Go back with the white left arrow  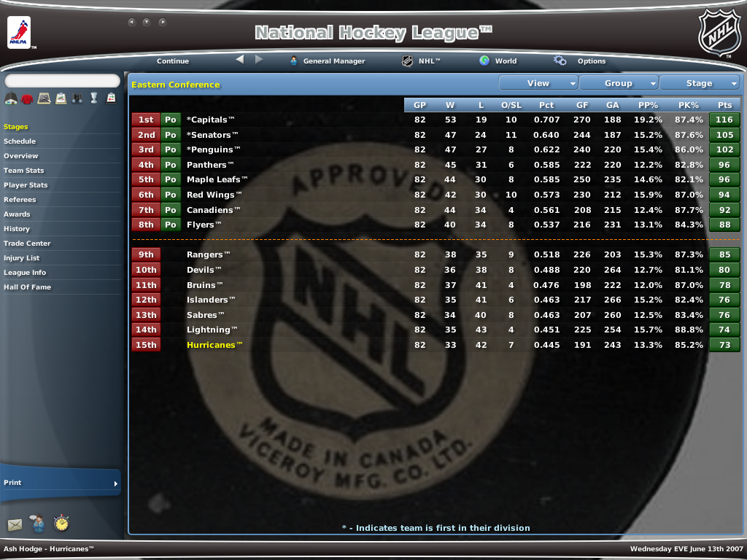click(x=239, y=60)
